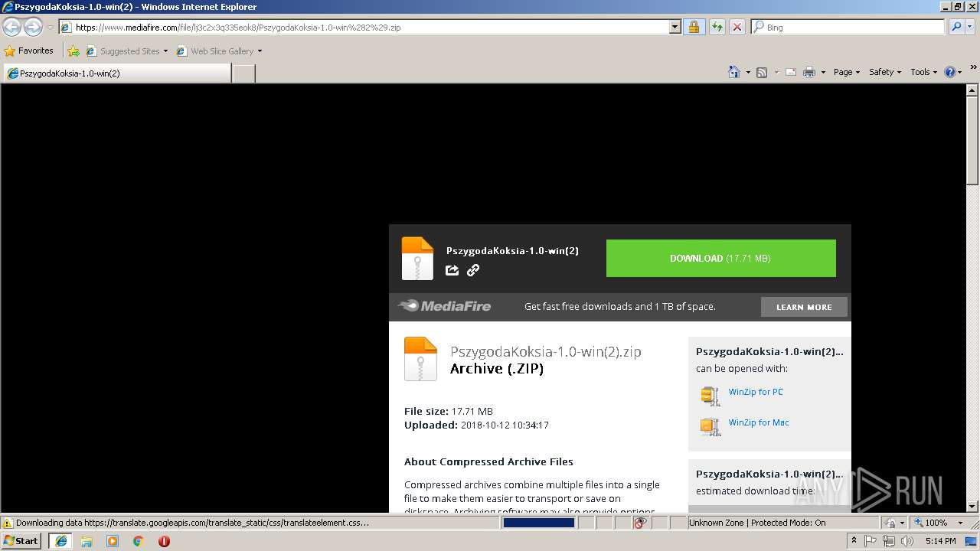The width and height of the screenshot is (980, 551).
Task: Open the recent pages dropdown arrow
Action: tap(50, 28)
